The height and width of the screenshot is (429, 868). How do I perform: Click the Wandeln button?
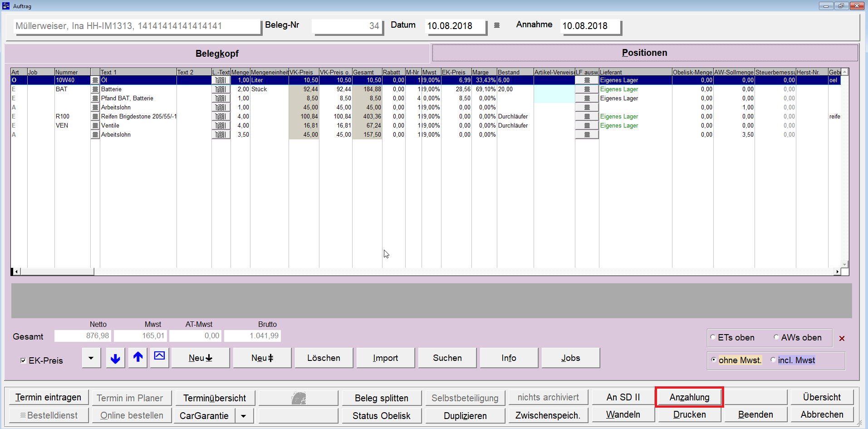[x=623, y=414]
